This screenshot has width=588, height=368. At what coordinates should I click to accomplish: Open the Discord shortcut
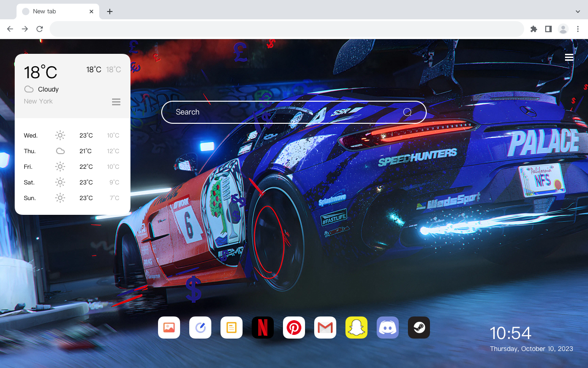tap(388, 328)
